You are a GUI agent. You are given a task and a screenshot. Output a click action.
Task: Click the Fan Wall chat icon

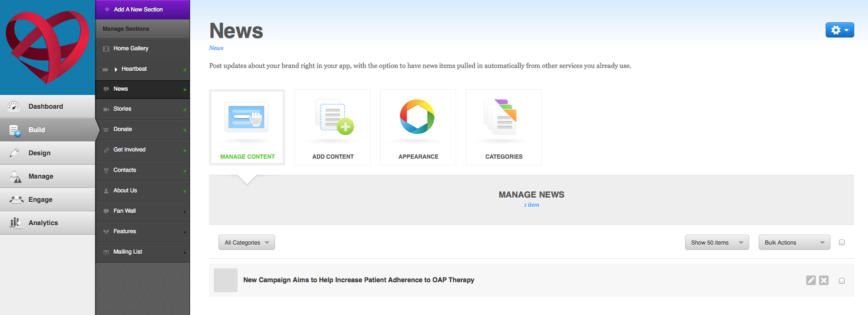[106, 211]
